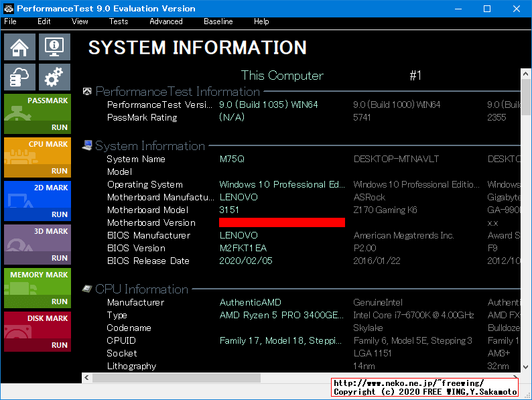Click the 9.0 (Build 1035) WIN64 version value

tap(269, 105)
